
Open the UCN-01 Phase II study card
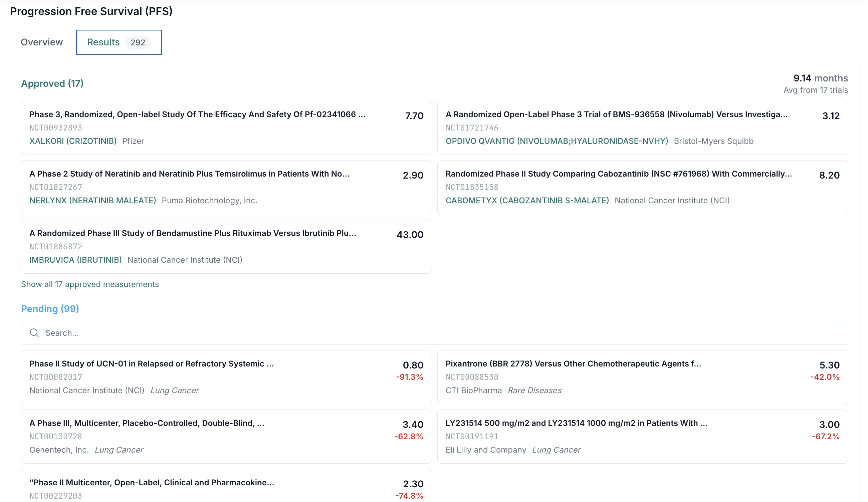tap(226, 377)
